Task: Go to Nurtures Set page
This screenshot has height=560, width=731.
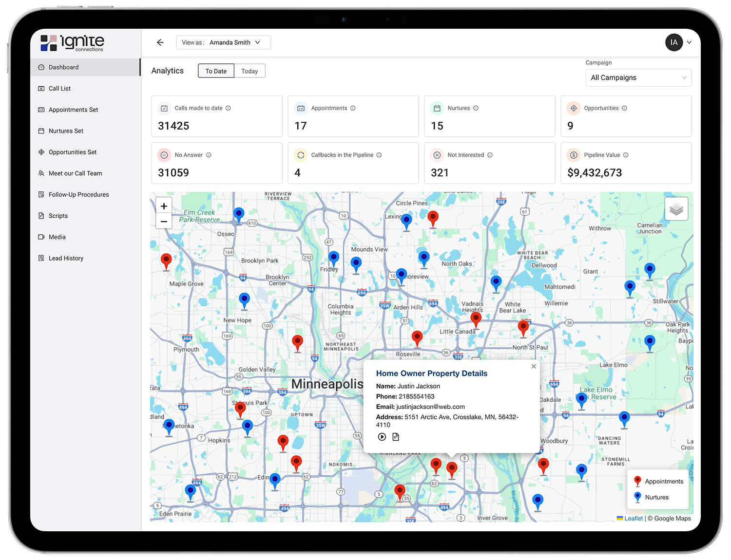Action: (x=85, y=131)
